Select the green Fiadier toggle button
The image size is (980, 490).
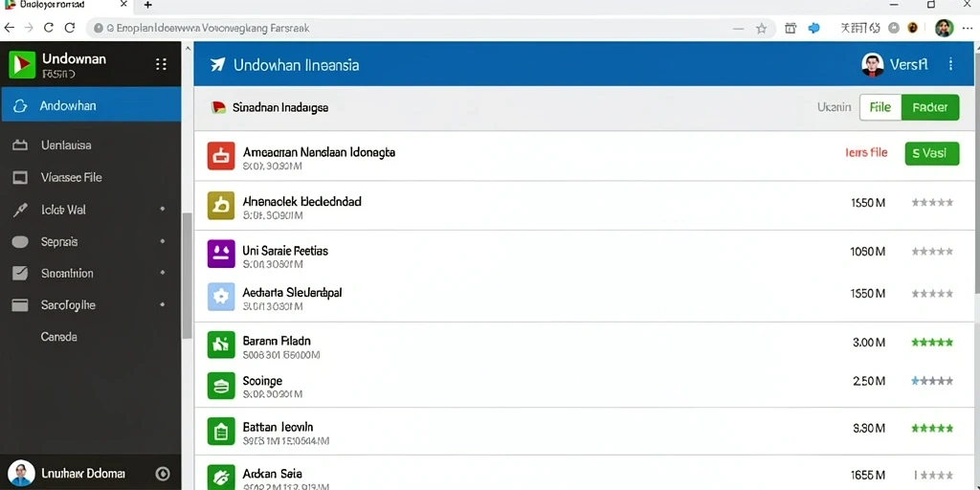pos(930,107)
